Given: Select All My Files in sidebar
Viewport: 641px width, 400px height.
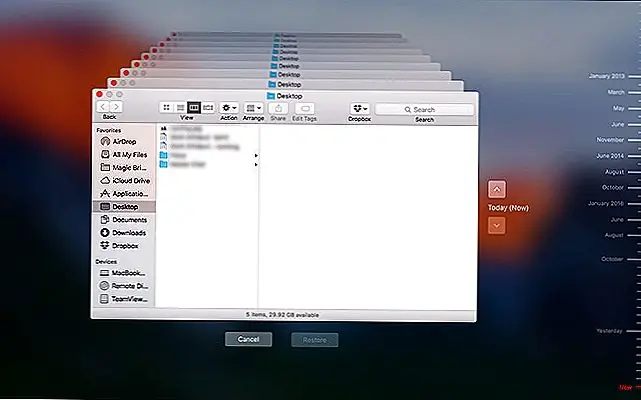Looking at the screenshot, I should [x=124, y=155].
